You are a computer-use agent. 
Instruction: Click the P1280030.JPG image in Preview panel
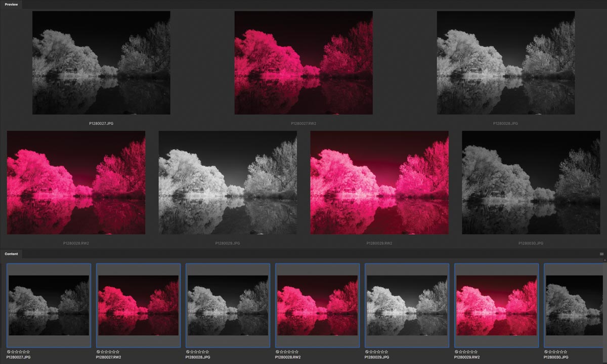click(x=531, y=183)
